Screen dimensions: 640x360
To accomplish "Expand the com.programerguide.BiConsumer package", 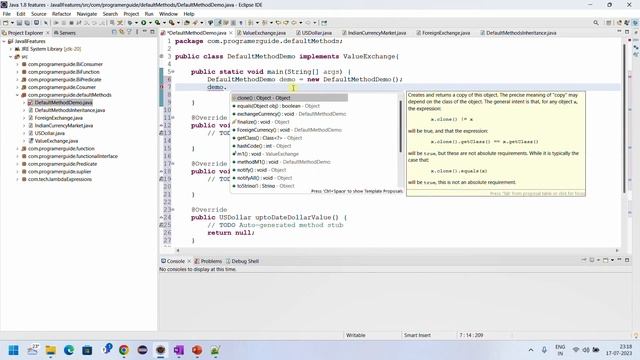I will [17, 64].
